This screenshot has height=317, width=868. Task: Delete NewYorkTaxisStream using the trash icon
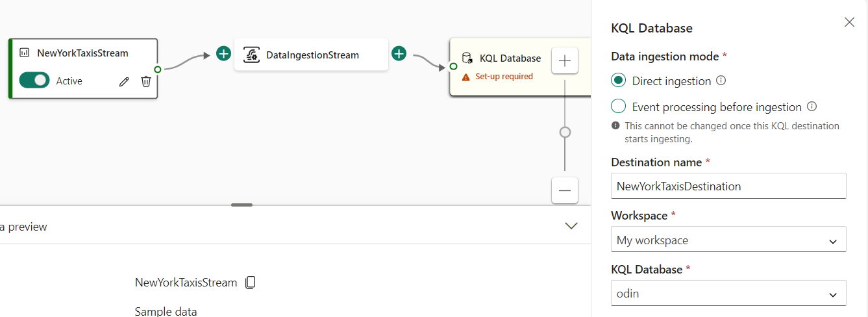[x=146, y=81]
